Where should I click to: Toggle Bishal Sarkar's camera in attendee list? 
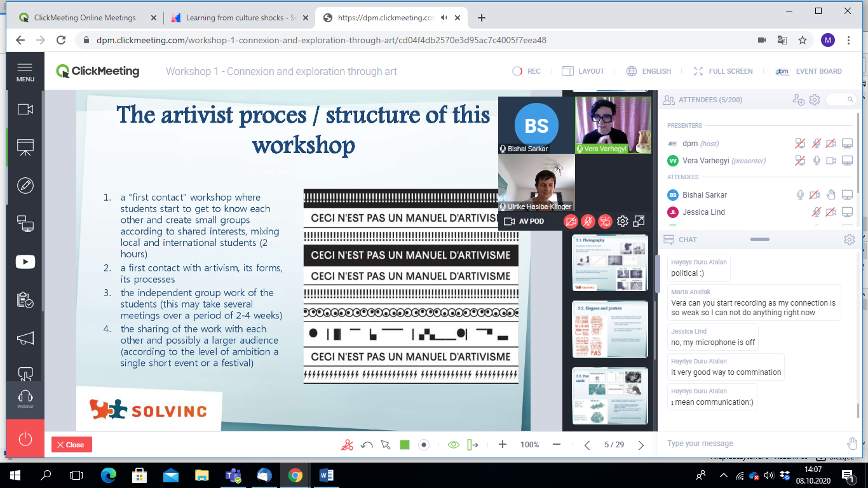click(816, 195)
